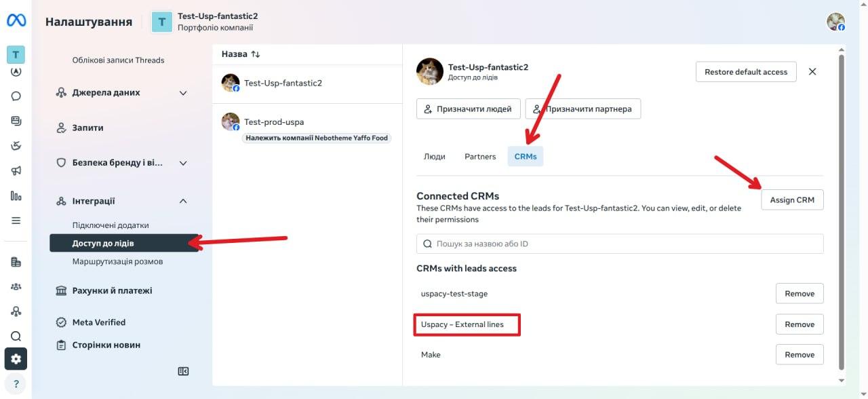Open the billing building icon in left rail

(16, 262)
